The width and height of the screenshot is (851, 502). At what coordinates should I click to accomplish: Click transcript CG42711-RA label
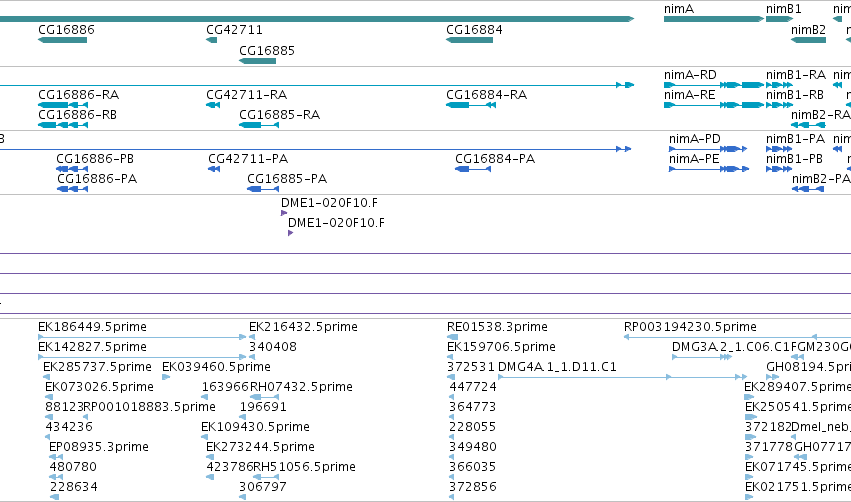point(246,95)
